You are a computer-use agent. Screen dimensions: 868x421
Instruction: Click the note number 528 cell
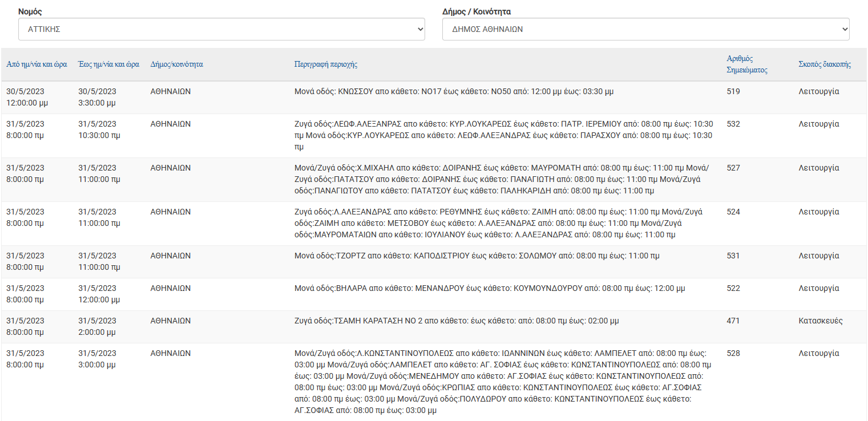(x=733, y=354)
